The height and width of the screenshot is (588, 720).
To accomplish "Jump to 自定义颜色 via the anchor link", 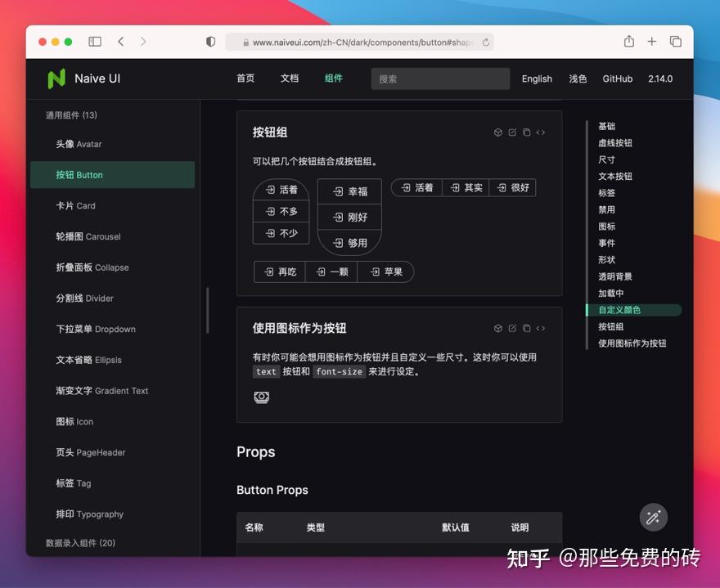I will click(621, 310).
